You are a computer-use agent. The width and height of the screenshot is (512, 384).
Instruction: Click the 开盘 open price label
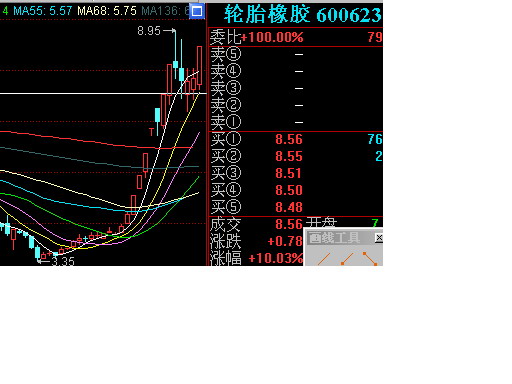click(x=322, y=222)
